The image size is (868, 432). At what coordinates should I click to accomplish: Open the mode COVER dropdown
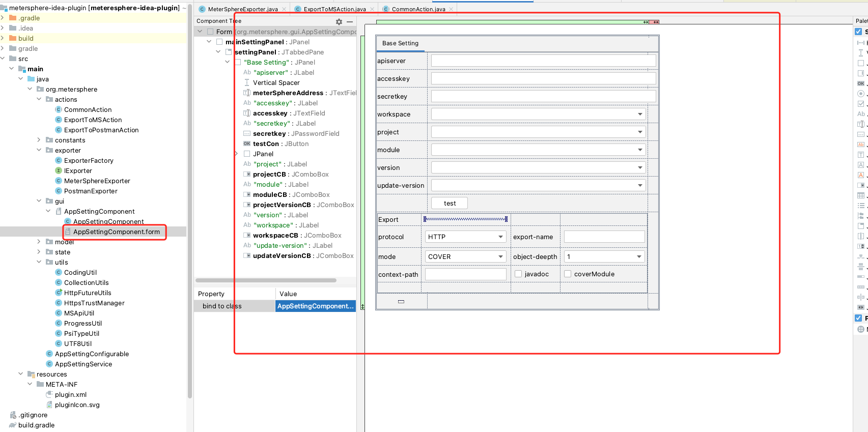(465, 256)
